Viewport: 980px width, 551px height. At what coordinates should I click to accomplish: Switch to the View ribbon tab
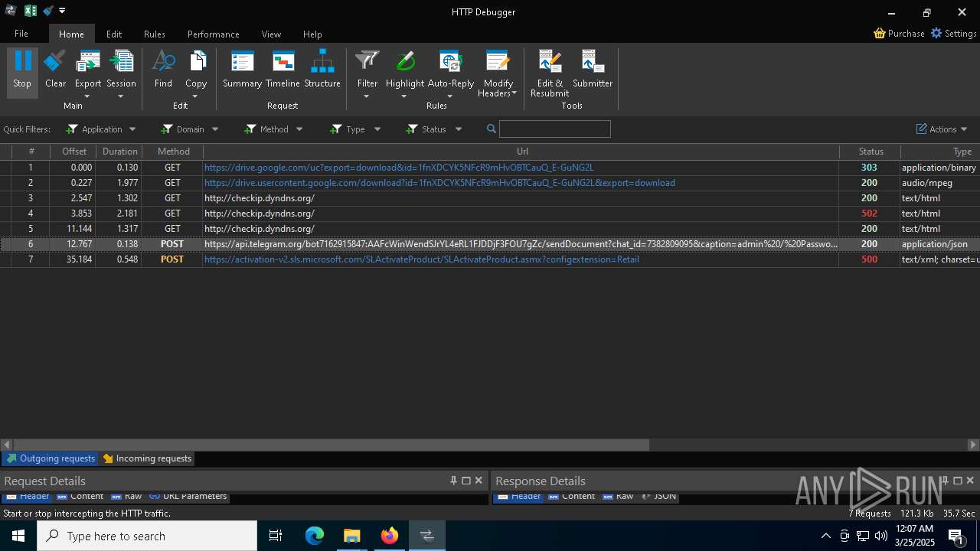271,34
